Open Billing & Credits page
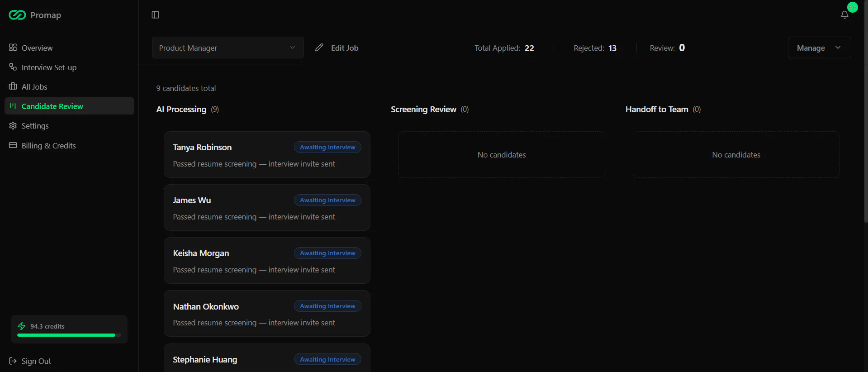This screenshot has height=372, width=868. click(x=69, y=145)
